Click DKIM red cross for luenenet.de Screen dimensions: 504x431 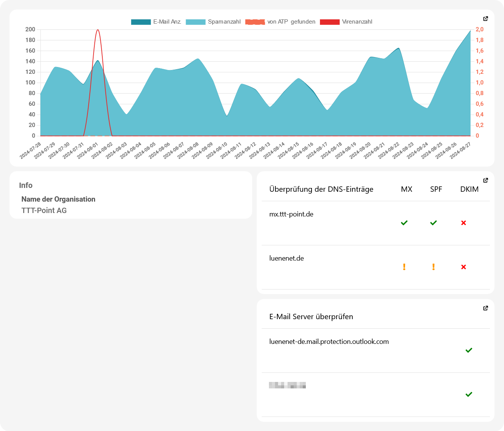tap(463, 267)
